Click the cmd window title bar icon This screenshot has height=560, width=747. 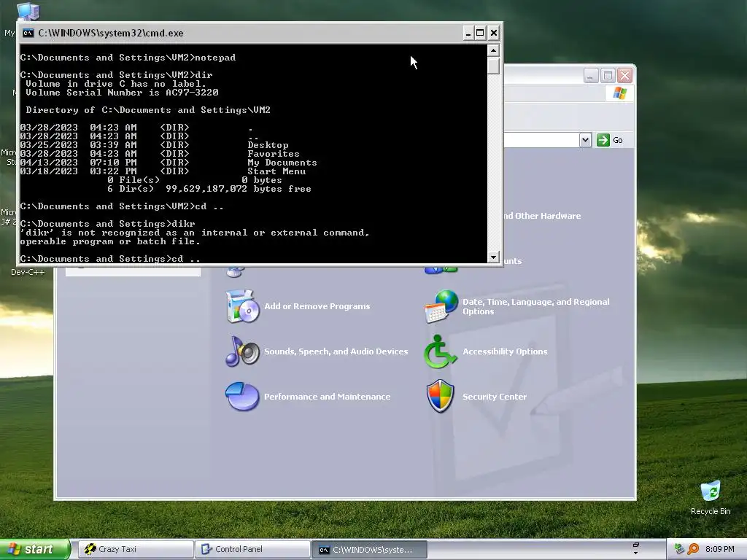click(28, 33)
